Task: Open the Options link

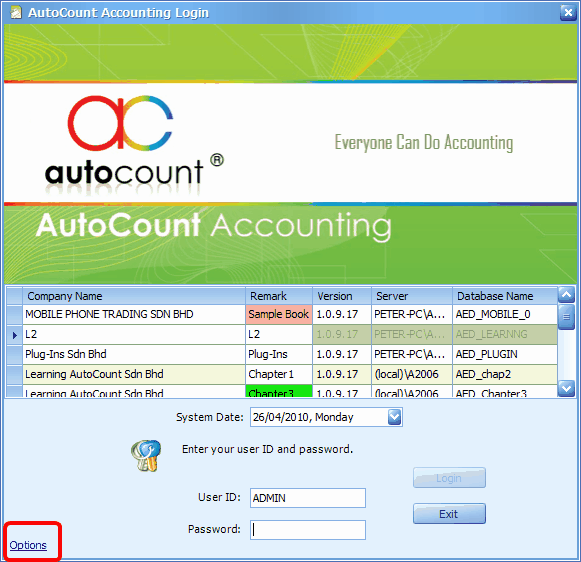Action: pyautogui.click(x=28, y=545)
